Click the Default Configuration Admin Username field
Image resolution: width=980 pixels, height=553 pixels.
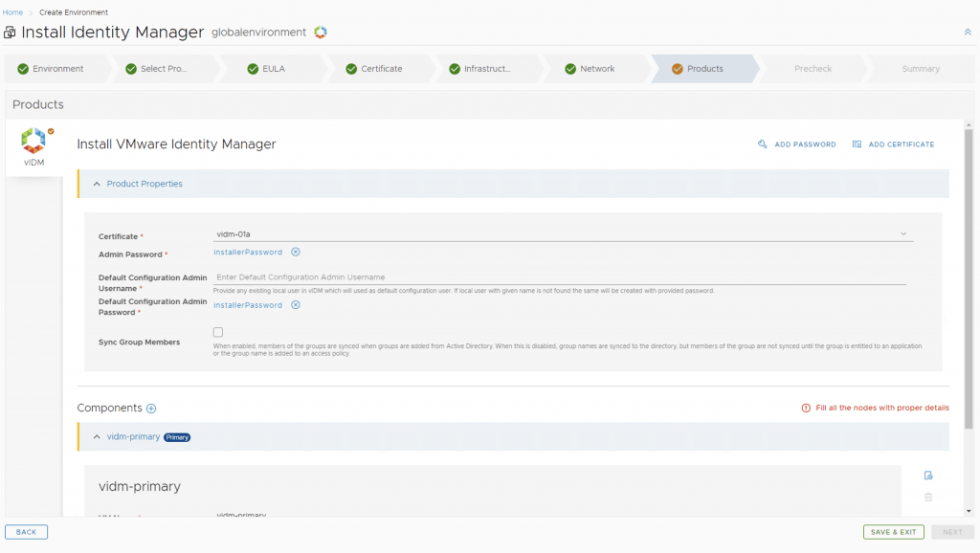[x=559, y=277]
